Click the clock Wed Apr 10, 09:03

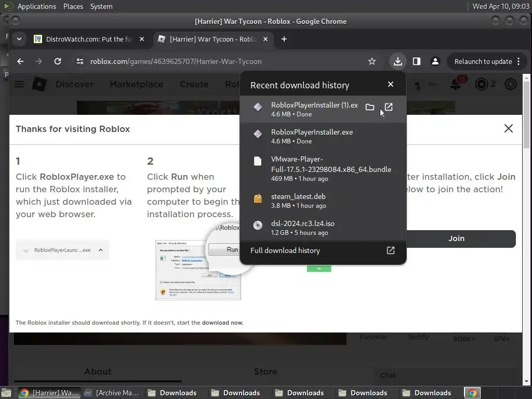[x=501, y=6]
